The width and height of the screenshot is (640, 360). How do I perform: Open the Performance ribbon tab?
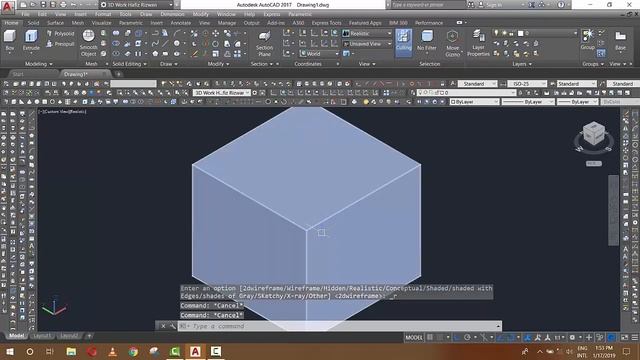click(x=429, y=23)
